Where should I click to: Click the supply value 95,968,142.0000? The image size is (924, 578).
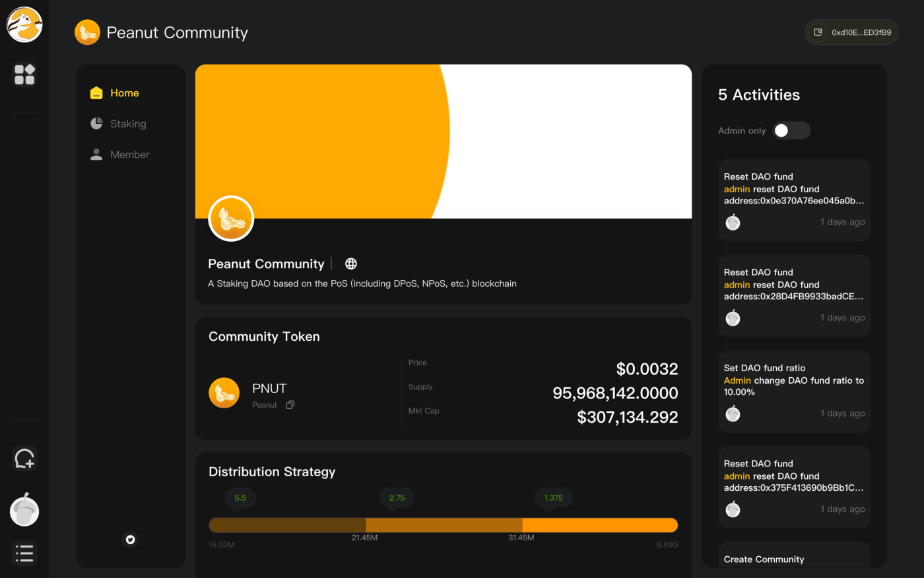pyautogui.click(x=615, y=393)
